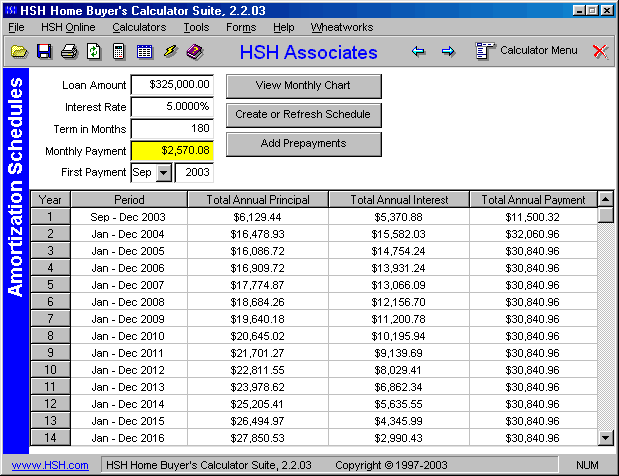Click Total Annual Principal column header
Image resolution: width=619 pixels, height=476 pixels.
pos(258,200)
